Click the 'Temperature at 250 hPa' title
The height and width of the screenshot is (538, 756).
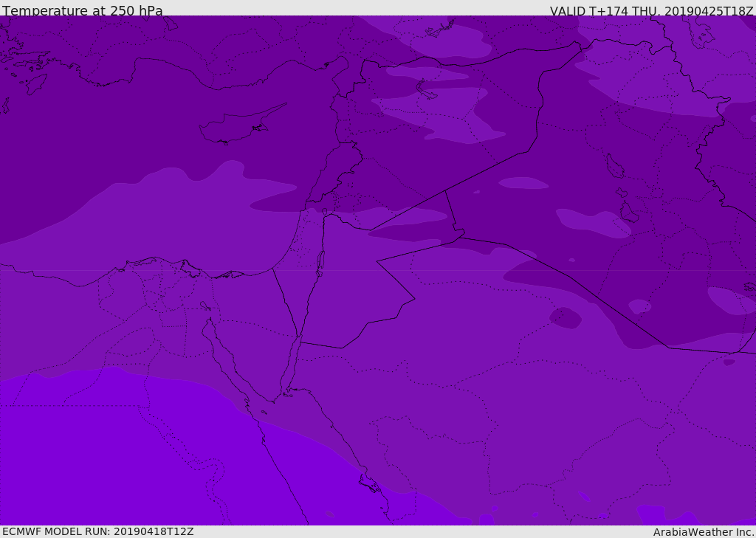(x=82, y=11)
